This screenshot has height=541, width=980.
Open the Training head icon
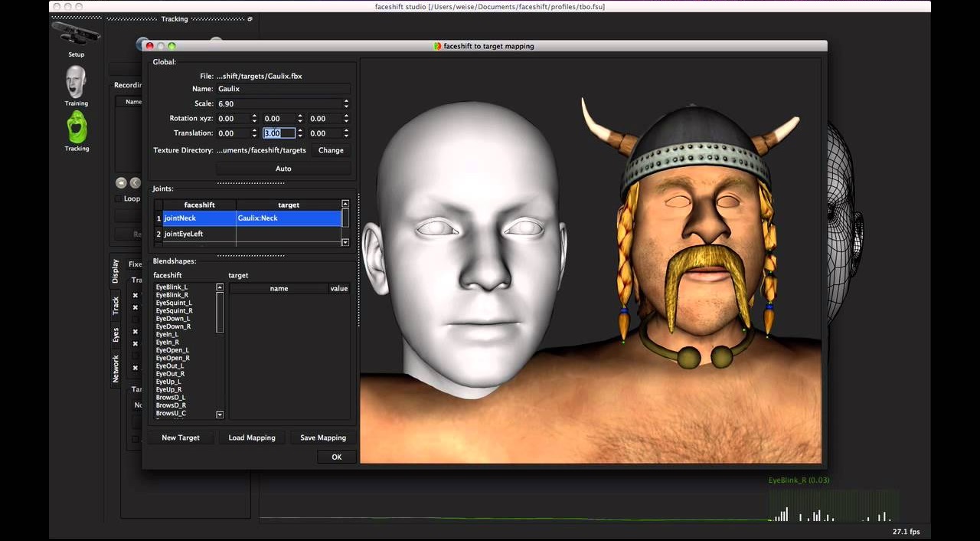tap(76, 81)
